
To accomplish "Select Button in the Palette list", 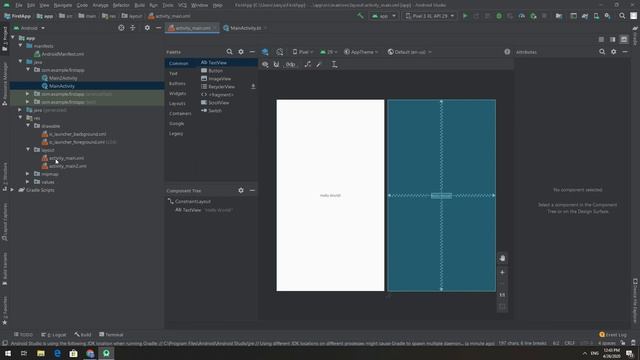I will coord(216,71).
